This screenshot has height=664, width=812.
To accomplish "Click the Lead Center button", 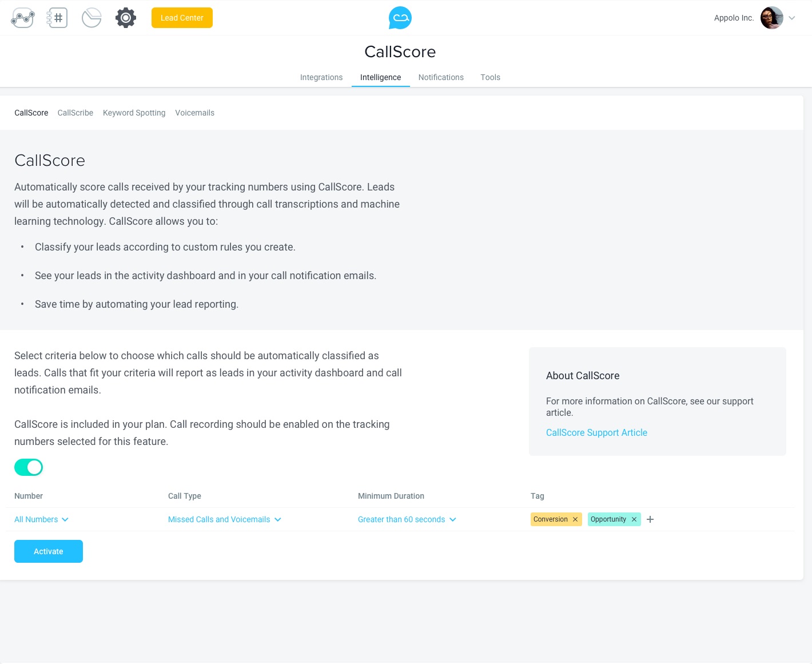I will click(182, 18).
